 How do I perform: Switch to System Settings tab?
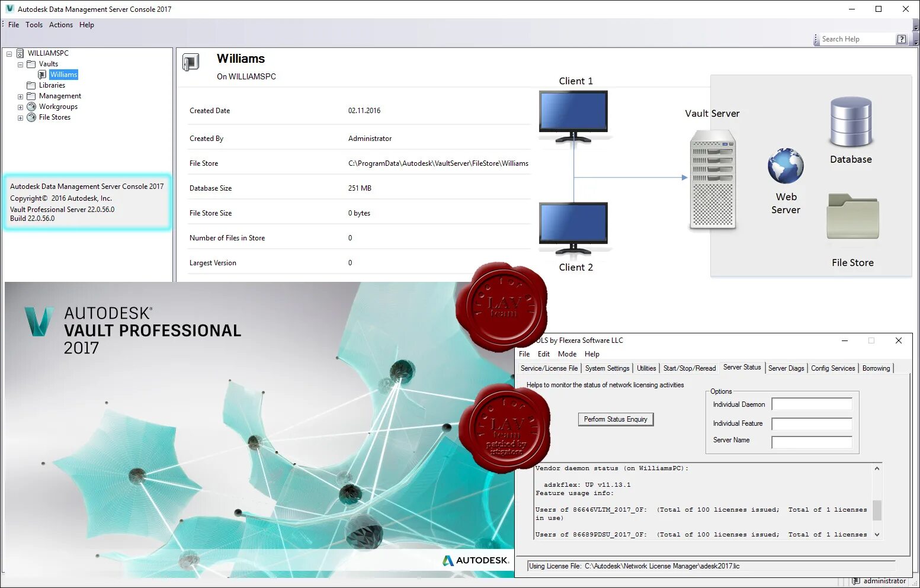coord(607,368)
